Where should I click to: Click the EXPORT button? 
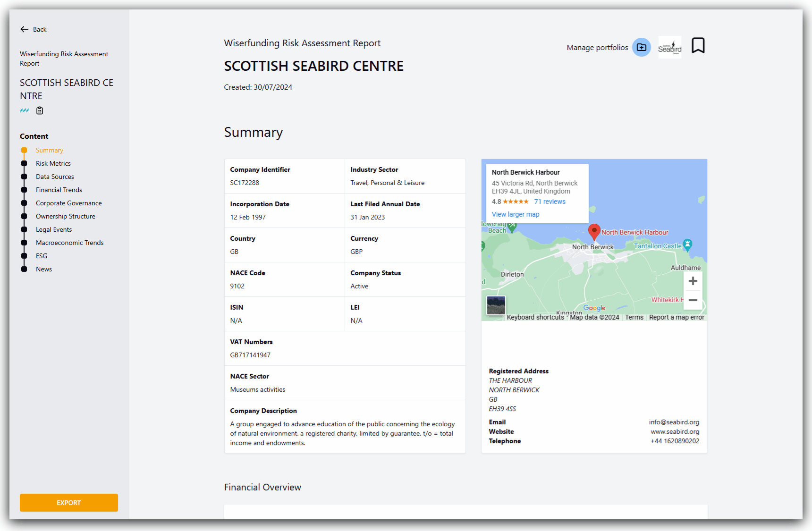pyautogui.click(x=69, y=503)
